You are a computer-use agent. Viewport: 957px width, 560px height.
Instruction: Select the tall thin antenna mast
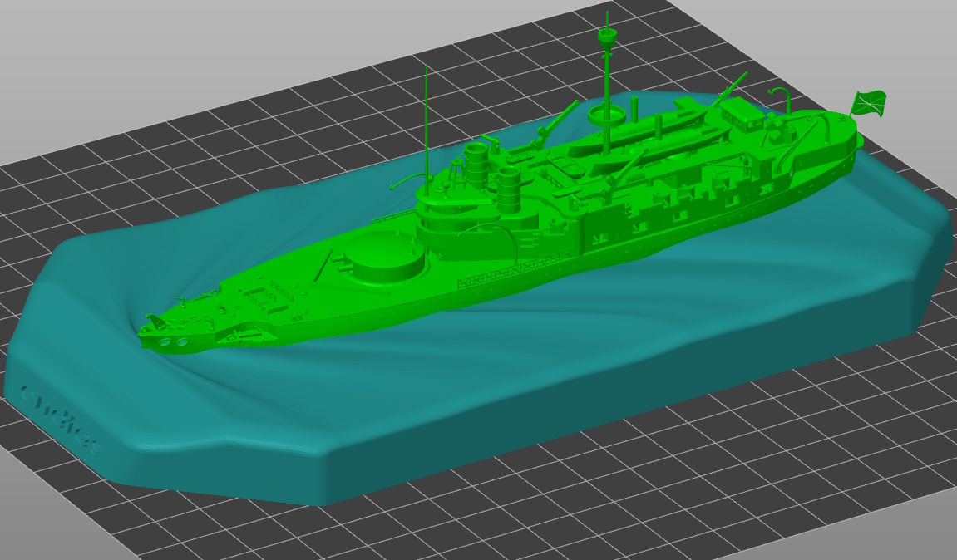click(426, 116)
